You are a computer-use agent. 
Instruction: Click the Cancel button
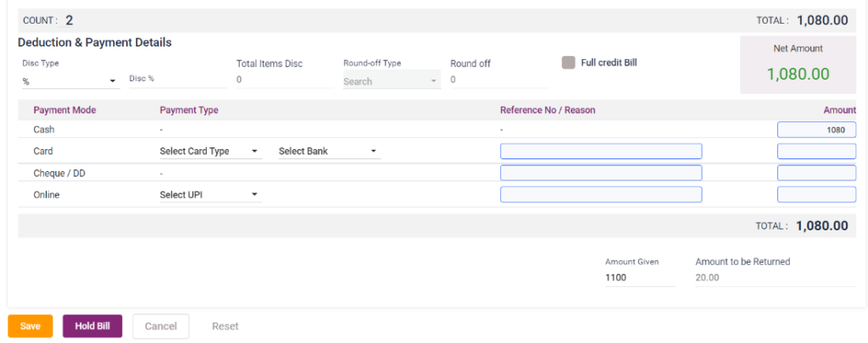(x=160, y=326)
